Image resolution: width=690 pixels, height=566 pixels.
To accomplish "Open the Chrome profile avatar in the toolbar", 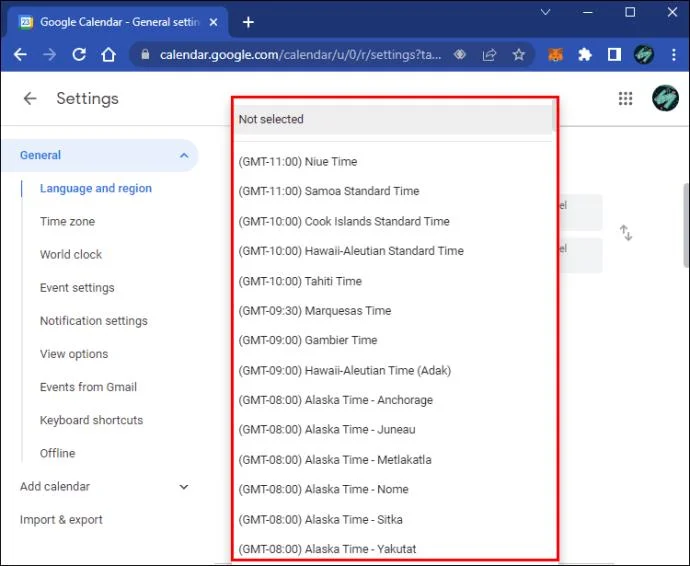I will [x=643, y=55].
